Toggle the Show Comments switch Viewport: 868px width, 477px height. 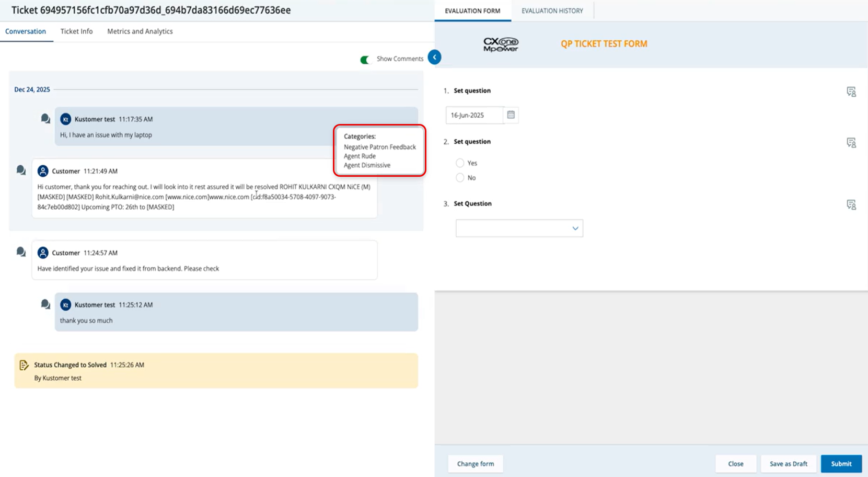(365, 60)
